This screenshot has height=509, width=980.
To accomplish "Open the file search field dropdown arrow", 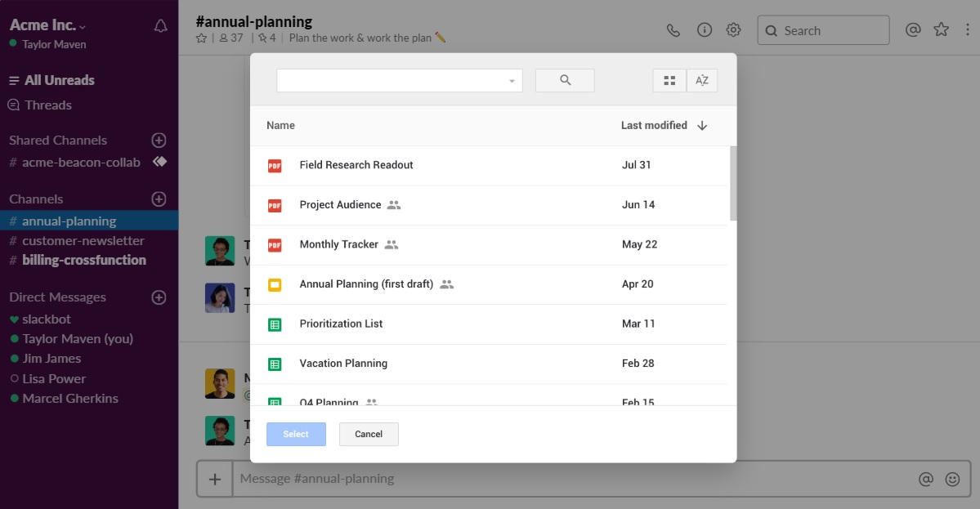I will [x=512, y=81].
